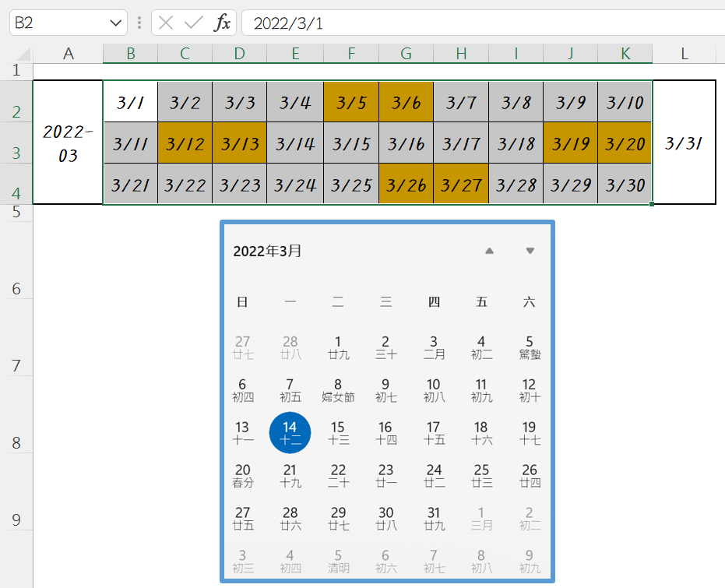Go to previous month with up arrow
Image resolution: width=725 pixels, height=588 pixels.
[x=489, y=251]
